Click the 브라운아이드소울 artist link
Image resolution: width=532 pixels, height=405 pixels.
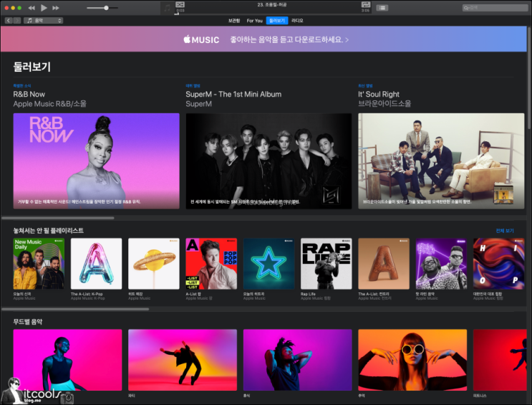point(385,104)
